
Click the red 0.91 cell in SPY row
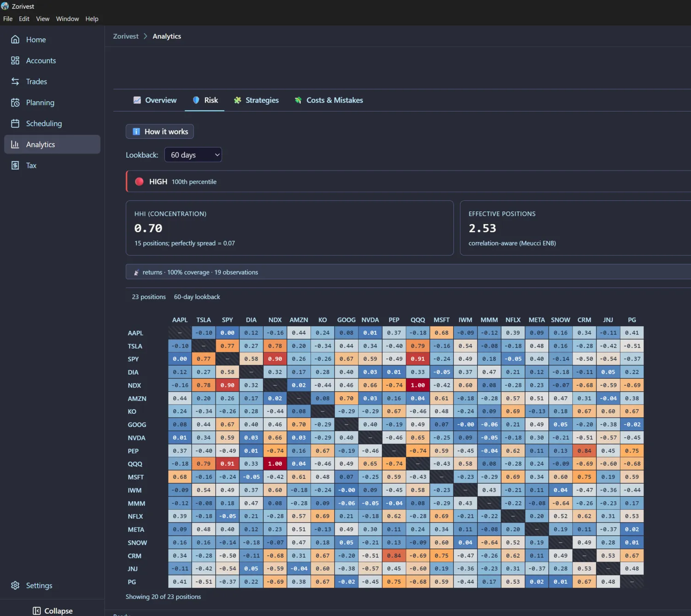[x=418, y=359]
